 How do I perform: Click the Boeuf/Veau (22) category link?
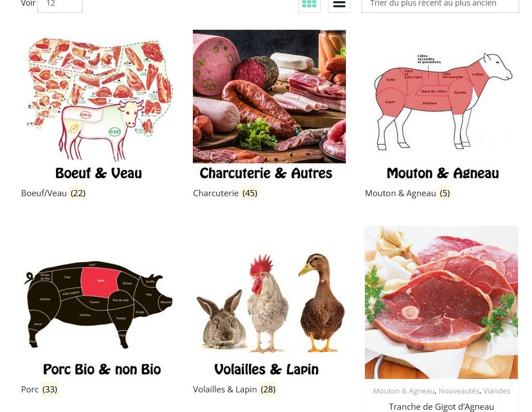click(x=54, y=193)
